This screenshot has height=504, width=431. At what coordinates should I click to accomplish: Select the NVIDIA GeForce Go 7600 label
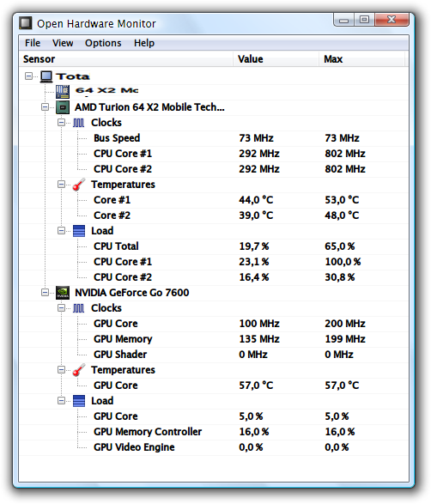click(x=131, y=293)
